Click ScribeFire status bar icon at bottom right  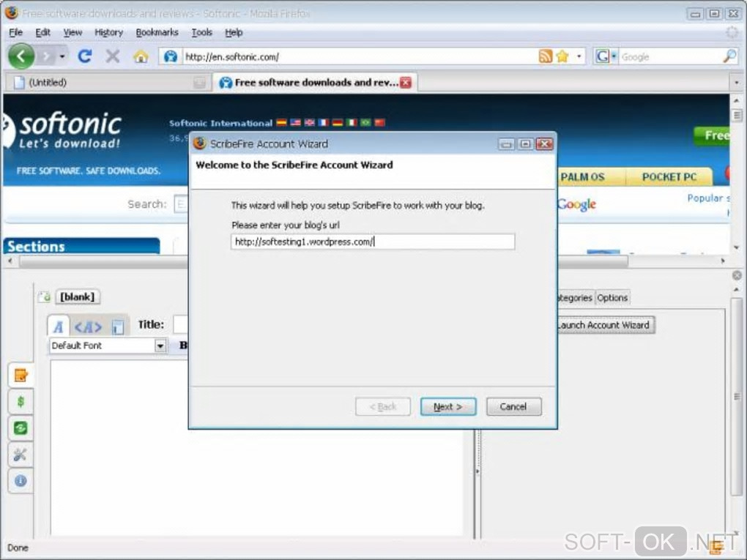(717, 546)
